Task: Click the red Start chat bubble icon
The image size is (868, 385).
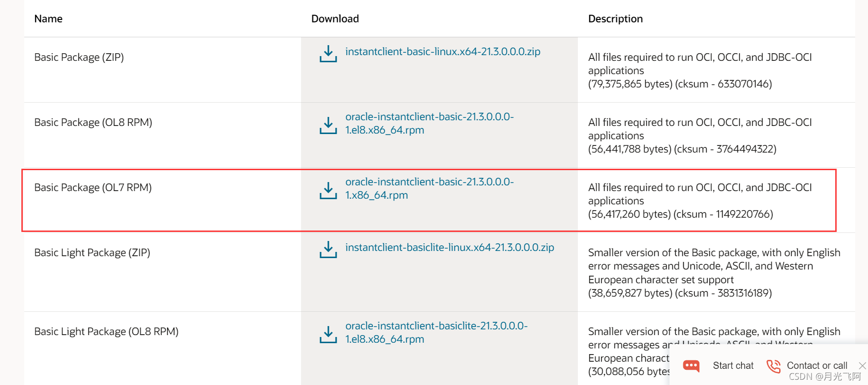Action: [x=691, y=366]
